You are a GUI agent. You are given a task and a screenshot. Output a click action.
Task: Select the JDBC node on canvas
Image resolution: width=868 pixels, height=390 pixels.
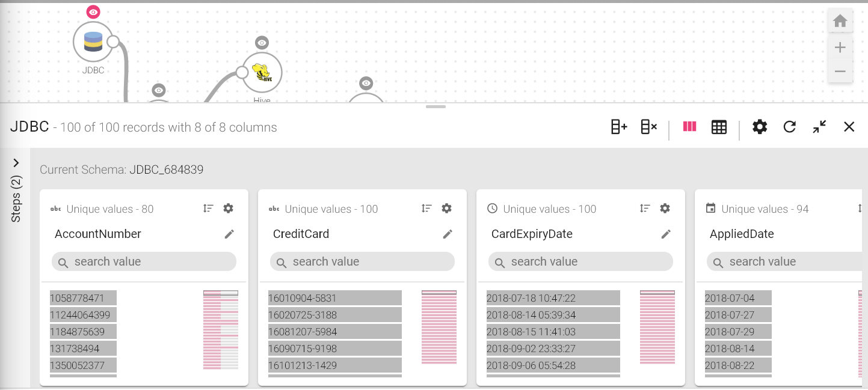pos(93,42)
